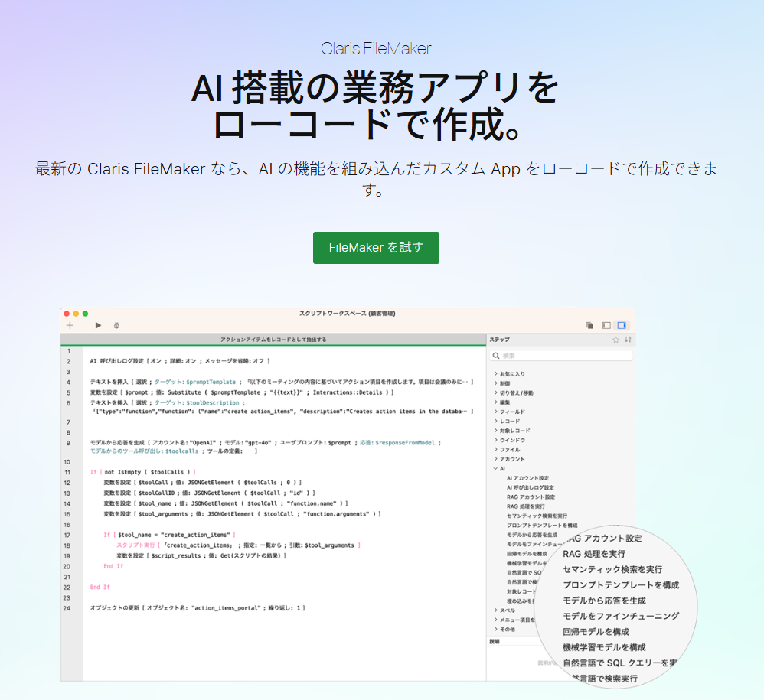
Task: Select line 4 テキストを挿入 $promptTemplate step
Action: pyautogui.click(x=282, y=382)
